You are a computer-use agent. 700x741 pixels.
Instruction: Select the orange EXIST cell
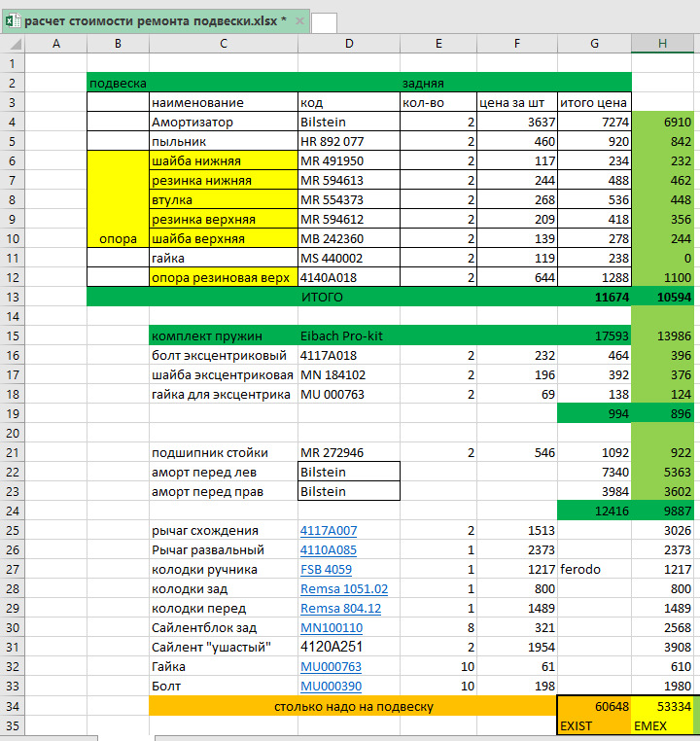point(594,725)
